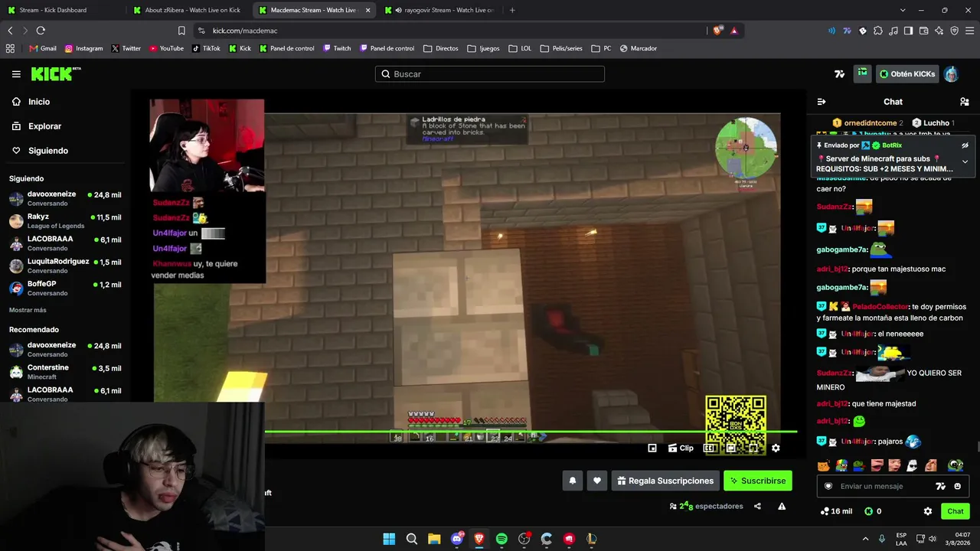The width and height of the screenshot is (980, 551).
Task: Open the chat users list icon
Action: click(x=965, y=102)
